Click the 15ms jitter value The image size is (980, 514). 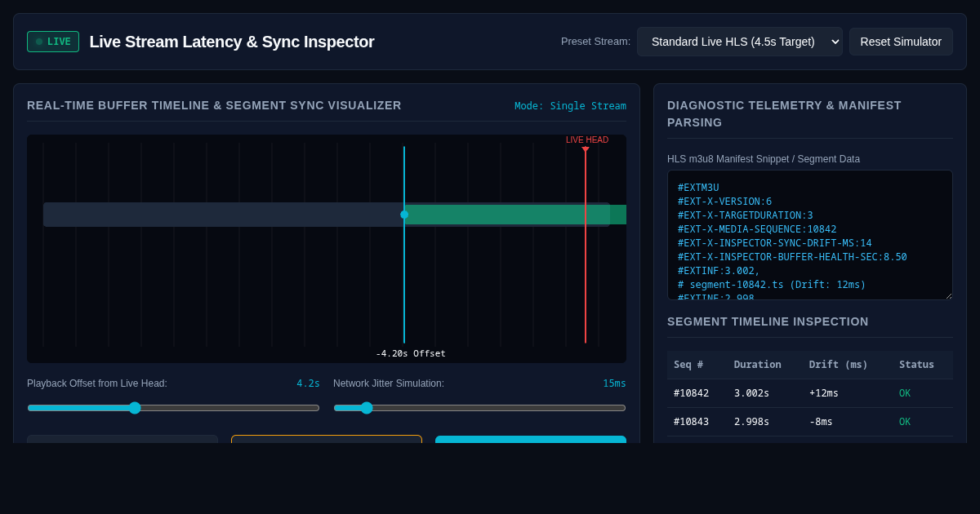tap(614, 383)
